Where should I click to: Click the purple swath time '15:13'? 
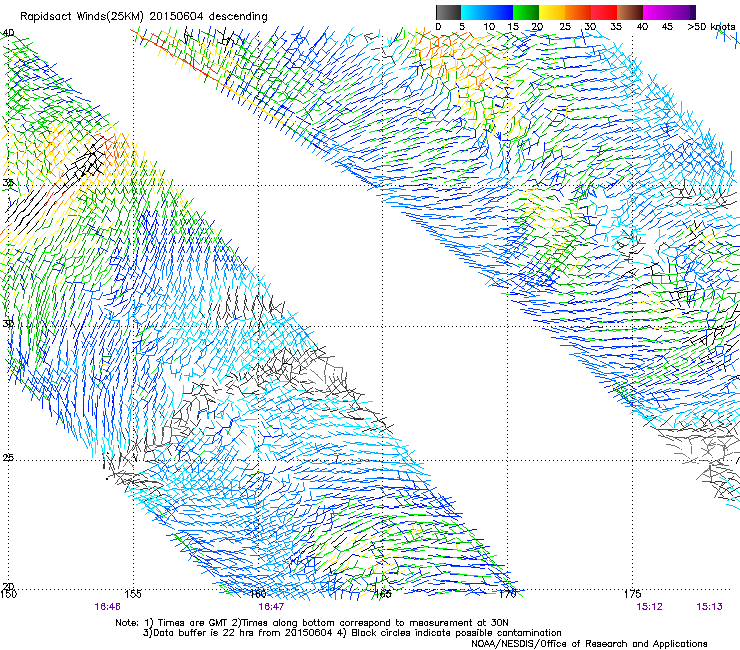tap(709, 607)
